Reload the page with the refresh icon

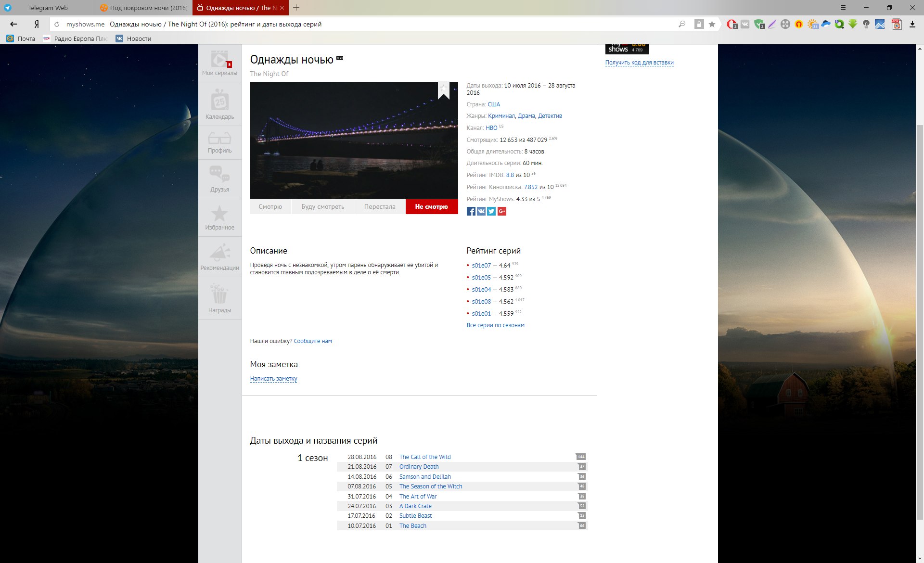click(x=57, y=24)
